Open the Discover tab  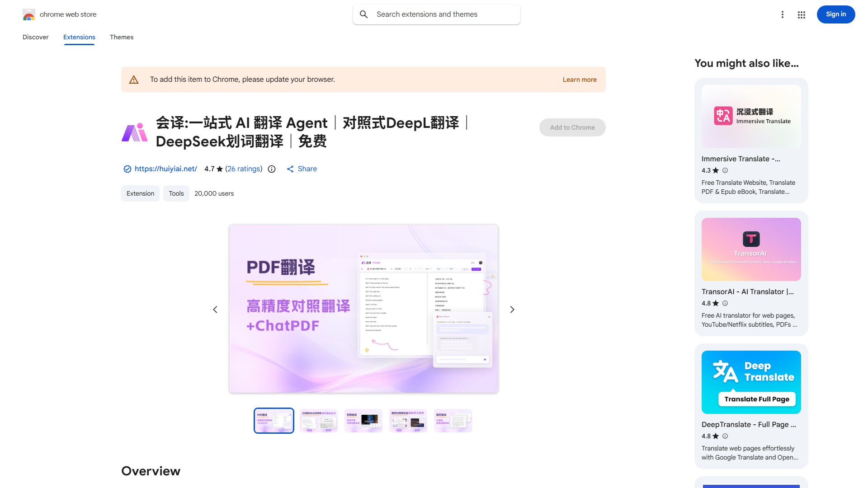pyautogui.click(x=35, y=37)
